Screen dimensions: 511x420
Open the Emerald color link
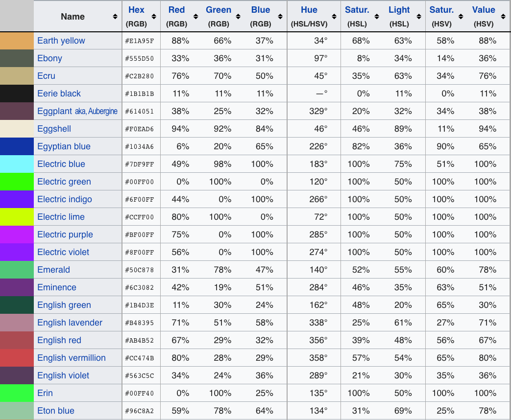pos(53,270)
